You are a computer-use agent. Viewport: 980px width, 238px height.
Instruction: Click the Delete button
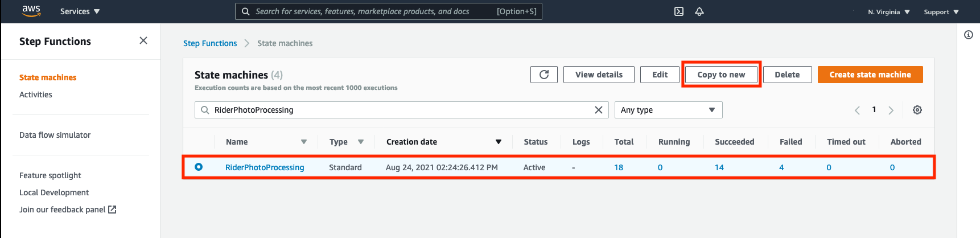787,75
